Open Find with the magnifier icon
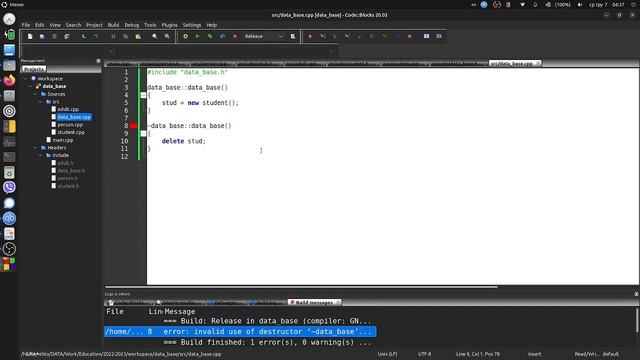Screen dimensions: 640x360 [x=155, y=36]
